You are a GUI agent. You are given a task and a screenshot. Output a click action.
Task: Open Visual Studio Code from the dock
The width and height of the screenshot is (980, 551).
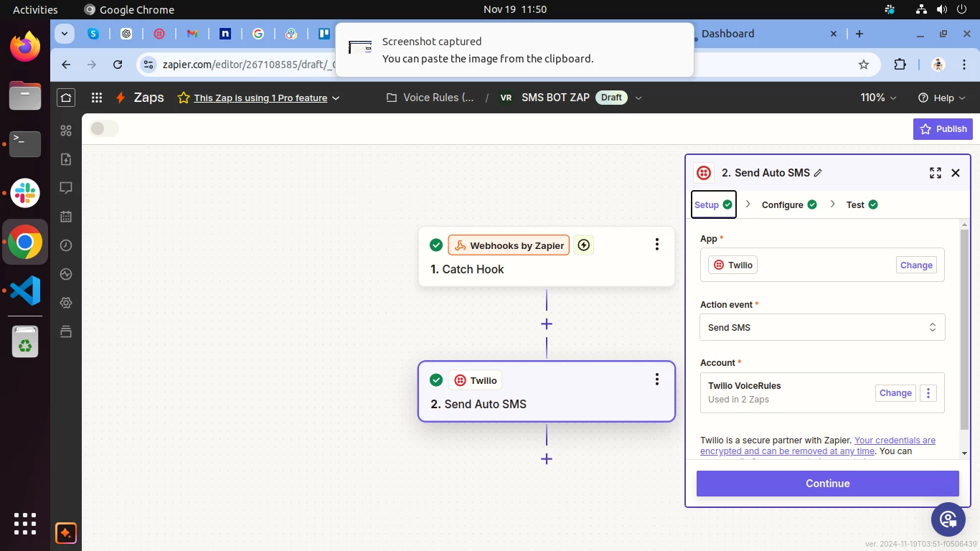(x=25, y=291)
